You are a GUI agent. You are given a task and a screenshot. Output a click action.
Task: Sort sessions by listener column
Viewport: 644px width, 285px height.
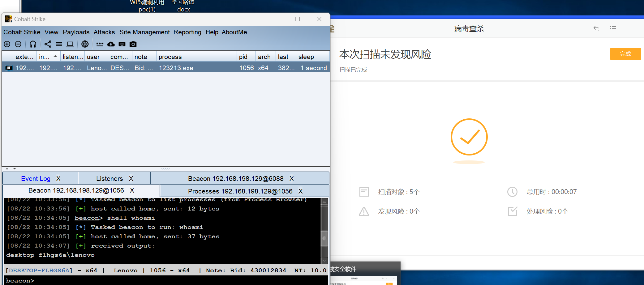72,57
